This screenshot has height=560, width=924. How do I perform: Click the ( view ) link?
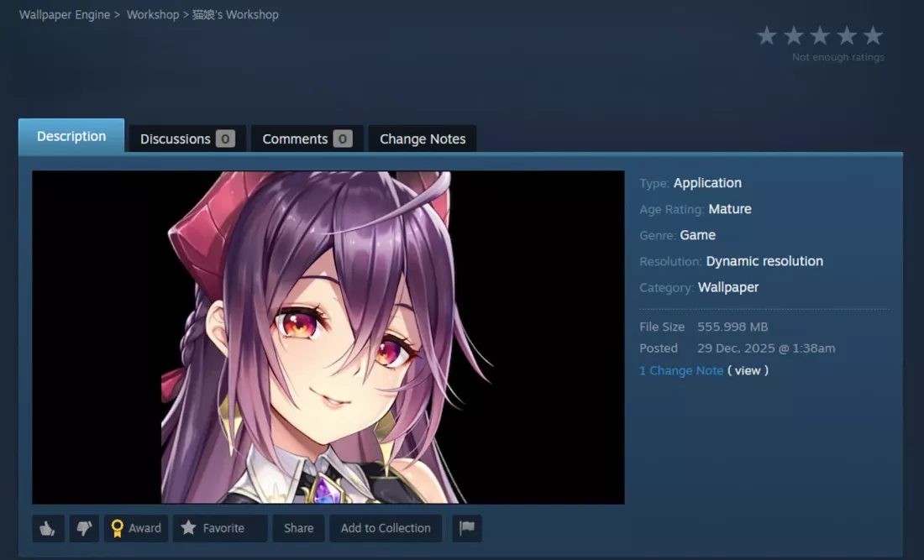pos(748,370)
